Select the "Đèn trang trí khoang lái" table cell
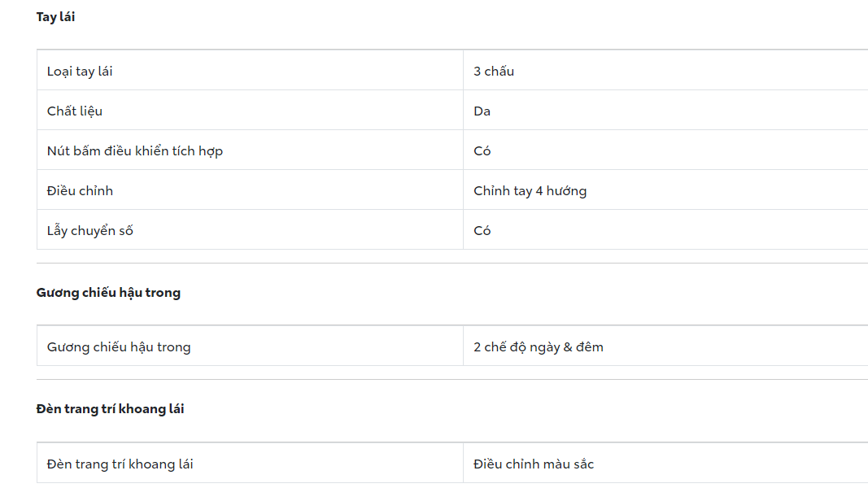The image size is (868, 488). (x=120, y=464)
